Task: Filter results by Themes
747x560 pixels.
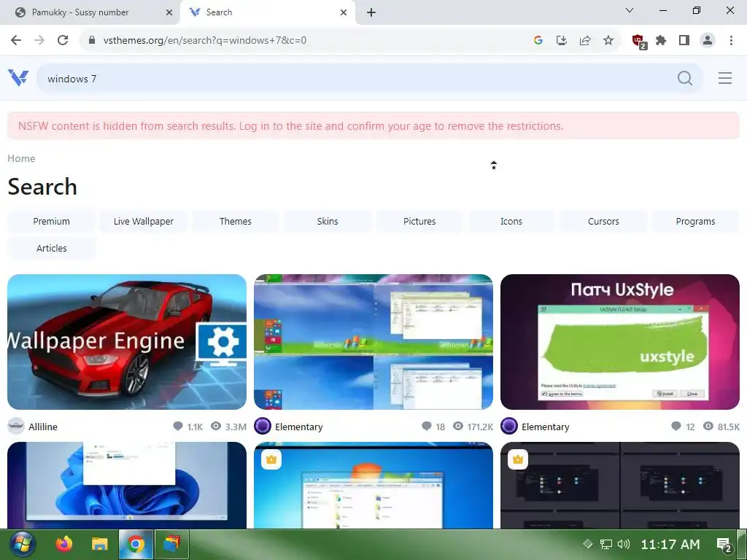Action: (236, 221)
